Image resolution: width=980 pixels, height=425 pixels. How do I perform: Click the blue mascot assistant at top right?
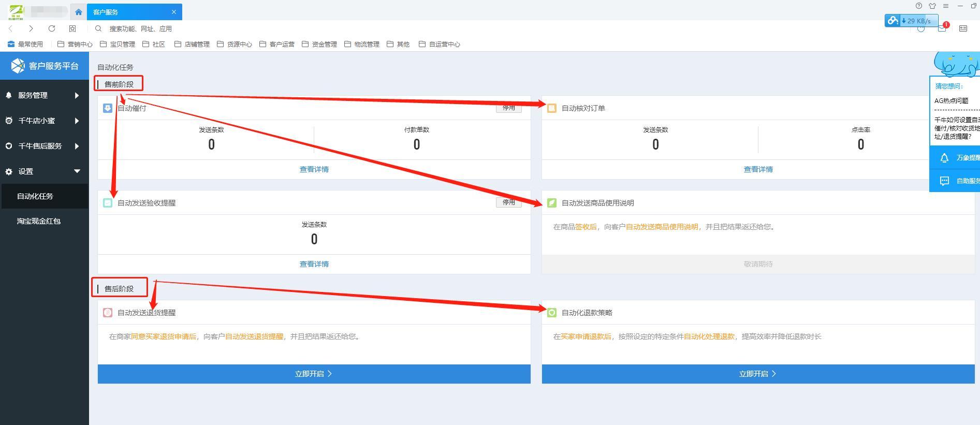click(x=957, y=64)
